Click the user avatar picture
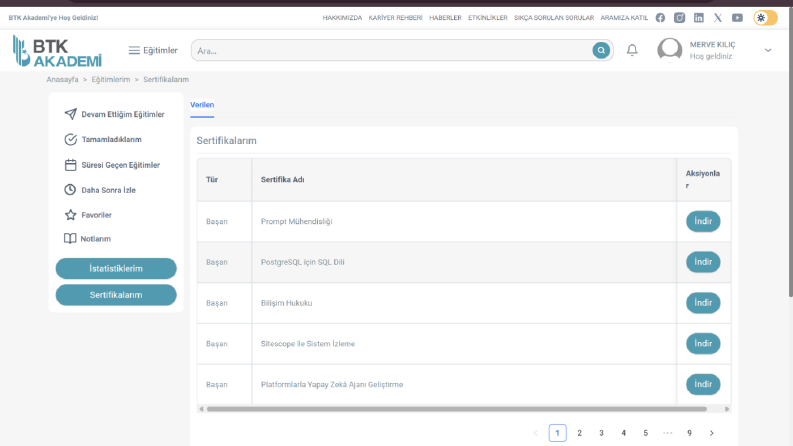 pos(670,50)
